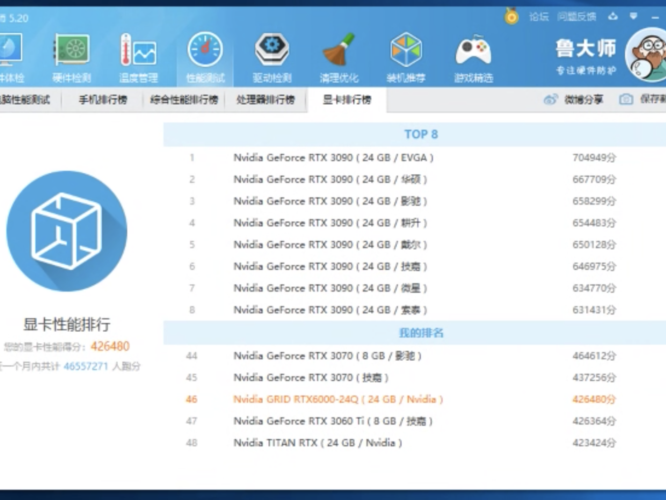666x500 pixels.
Task: Click the score 667709分
Action: click(594, 179)
